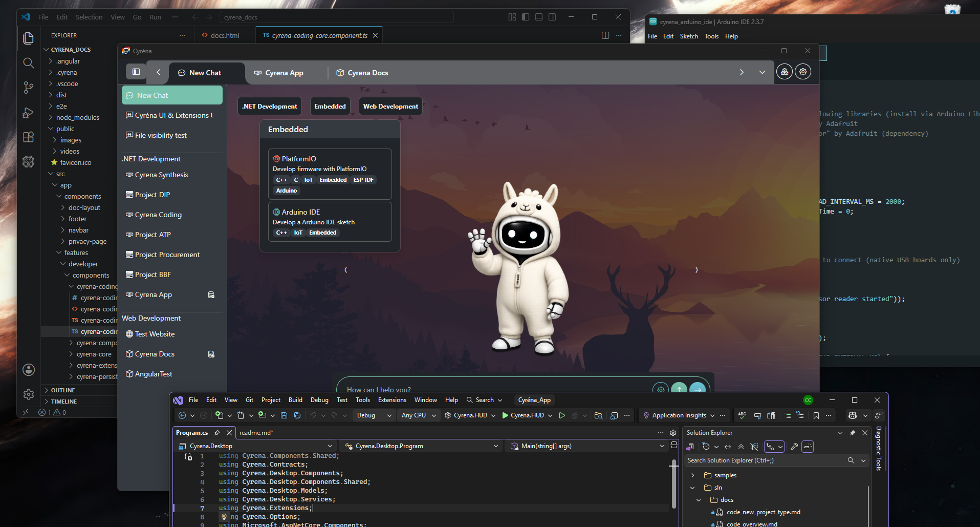The width and height of the screenshot is (980, 527).
Task: Open the Build menu in Visual Studio
Action: (295, 400)
